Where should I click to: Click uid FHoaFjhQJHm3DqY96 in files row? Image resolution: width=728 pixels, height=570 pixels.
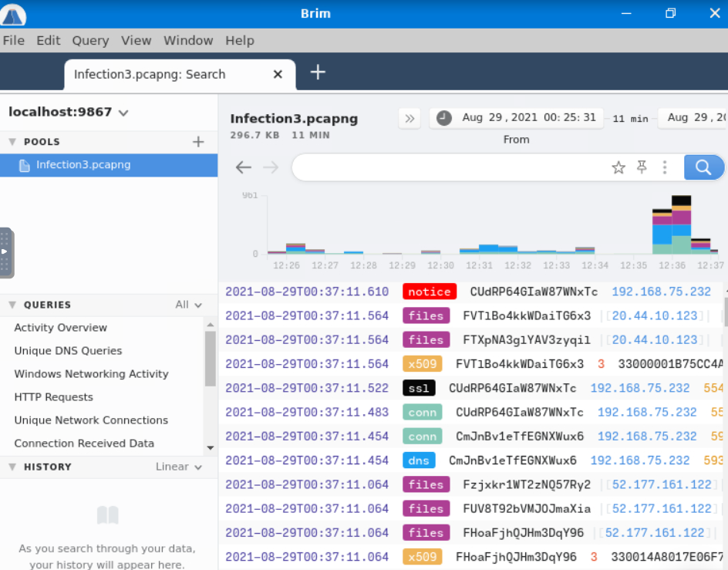(x=523, y=533)
